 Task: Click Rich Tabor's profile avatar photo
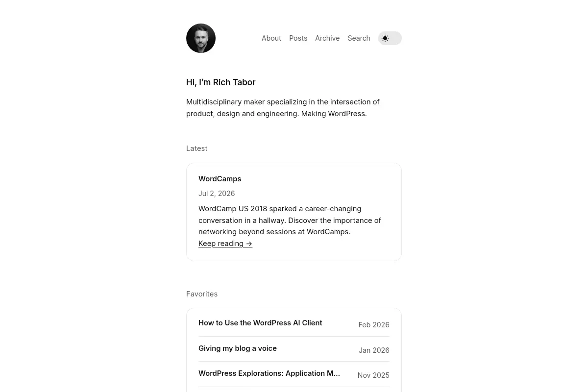pyautogui.click(x=201, y=38)
